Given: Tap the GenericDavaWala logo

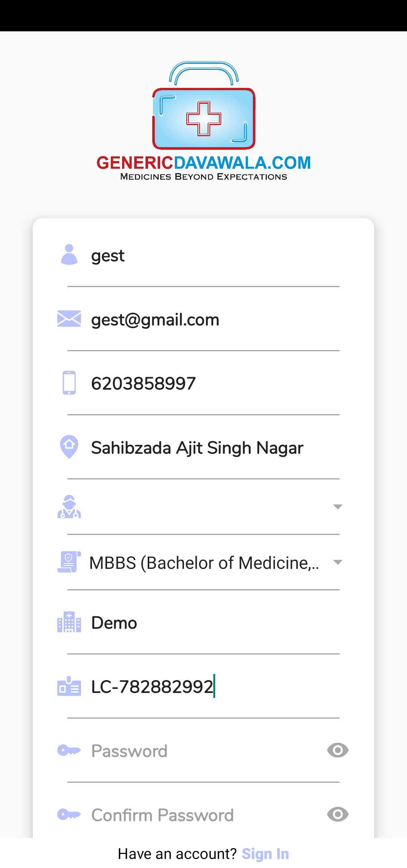Looking at the screenshot, I should click(203, 121).
